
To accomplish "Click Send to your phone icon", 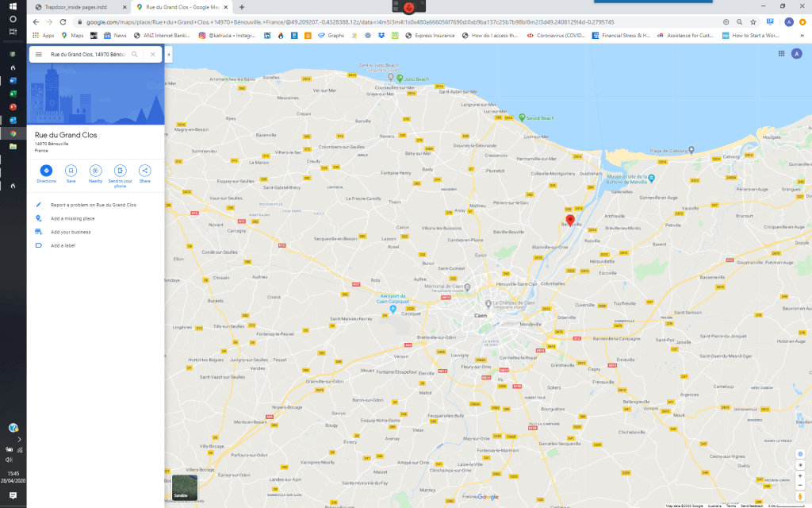I will coord(120,171).
